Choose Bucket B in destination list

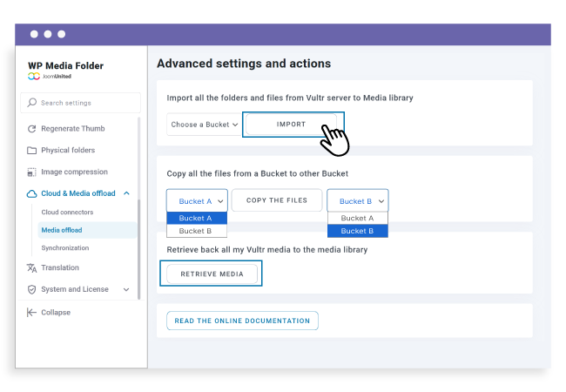[x=358, y=231]
